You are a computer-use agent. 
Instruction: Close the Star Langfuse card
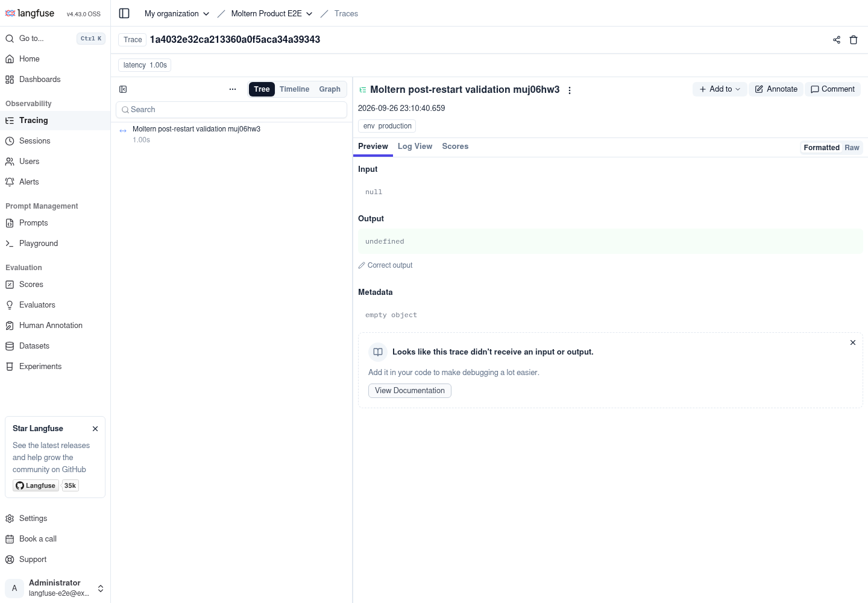[95, 429]
